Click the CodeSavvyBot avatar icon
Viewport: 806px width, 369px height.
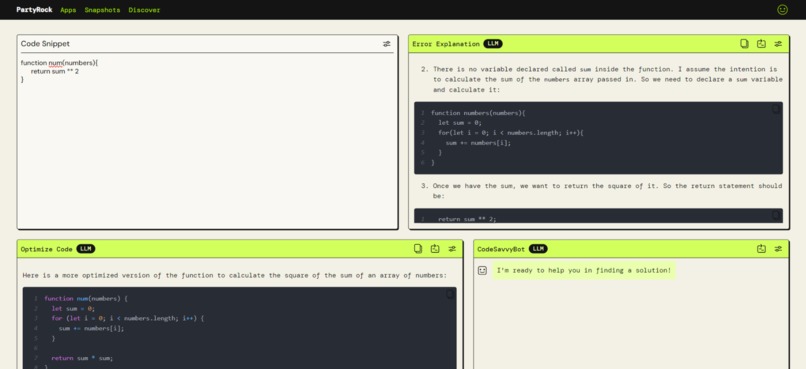point(482,270)
